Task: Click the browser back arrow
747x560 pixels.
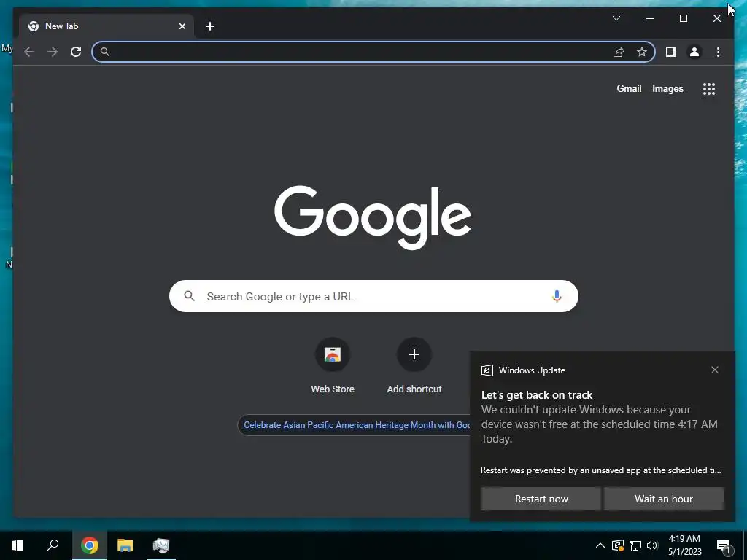Action: tap(29, 52)
